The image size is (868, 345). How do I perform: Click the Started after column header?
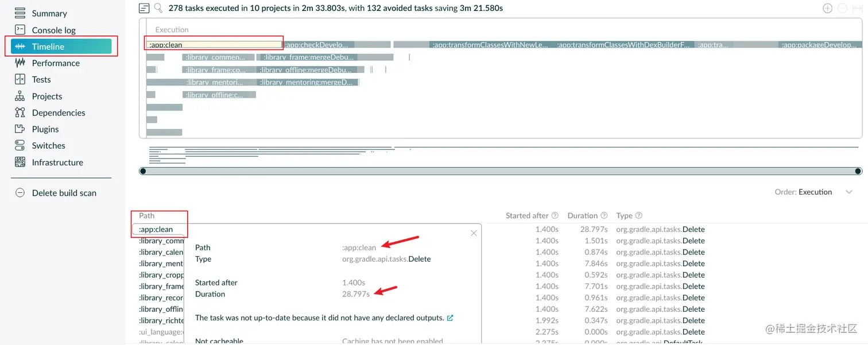(527, 216)
